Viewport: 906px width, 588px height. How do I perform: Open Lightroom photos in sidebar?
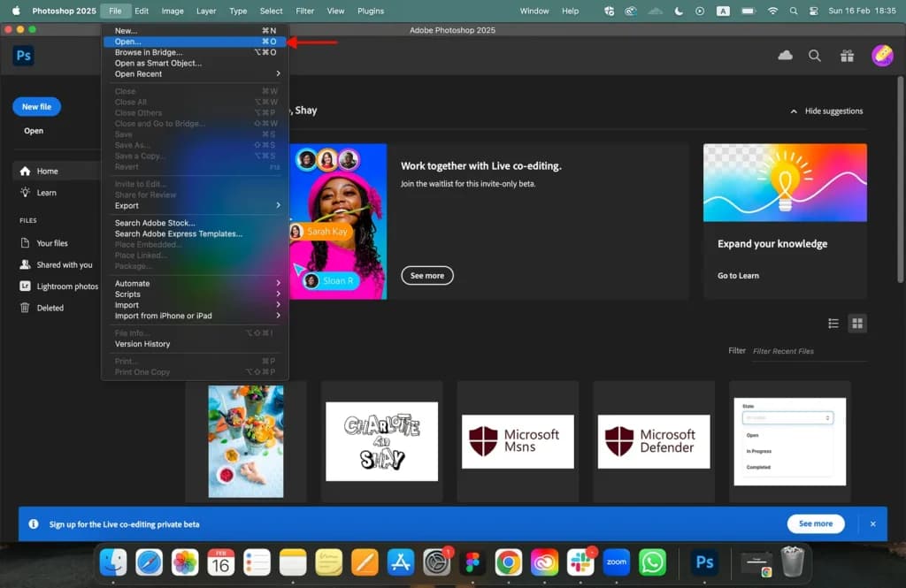tap(59, 286)
